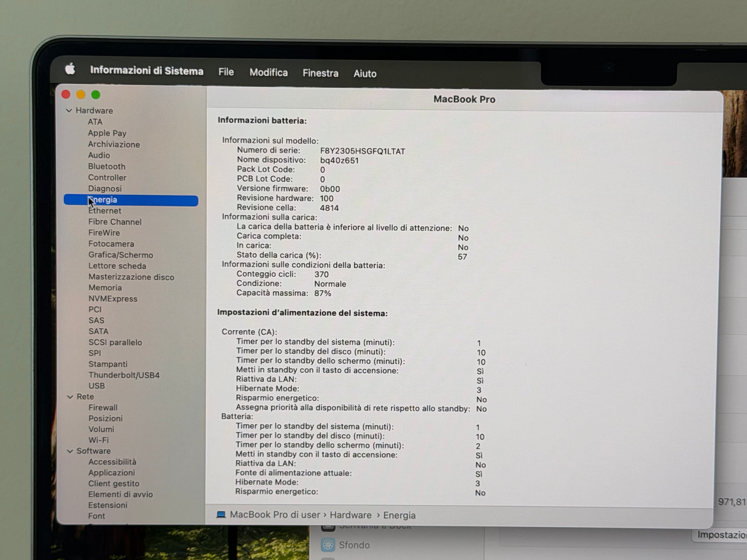Open the Modifica menu

[268, 72]
